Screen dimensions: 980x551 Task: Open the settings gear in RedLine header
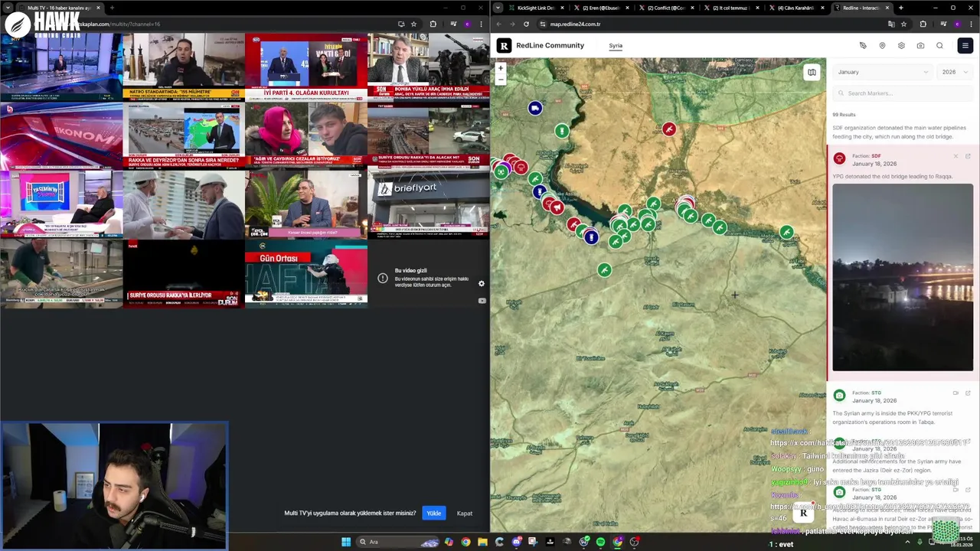(x=901, y=46)
